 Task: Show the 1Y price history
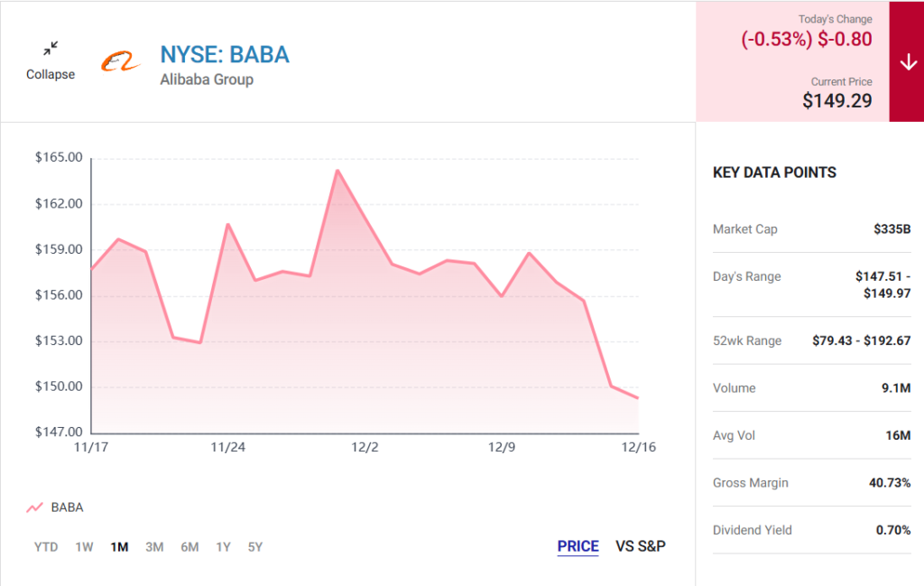[x=223, y=546]
